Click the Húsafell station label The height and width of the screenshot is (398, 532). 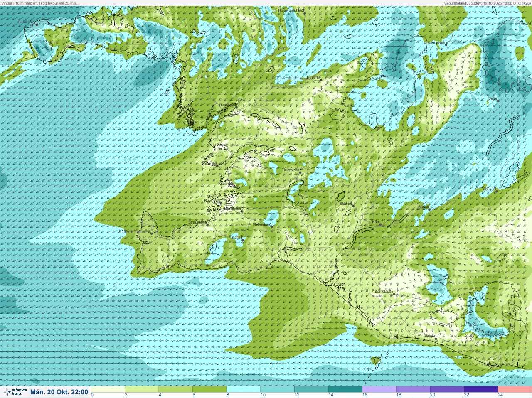pyautogui.click(x=313, y=77)
